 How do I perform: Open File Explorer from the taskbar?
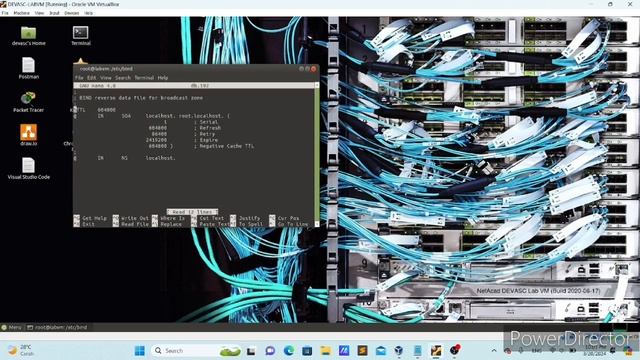point(325,351)
